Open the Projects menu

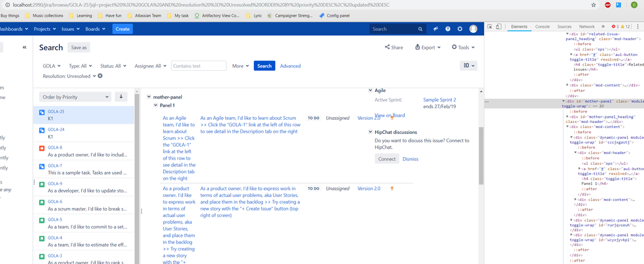[44, 29]
